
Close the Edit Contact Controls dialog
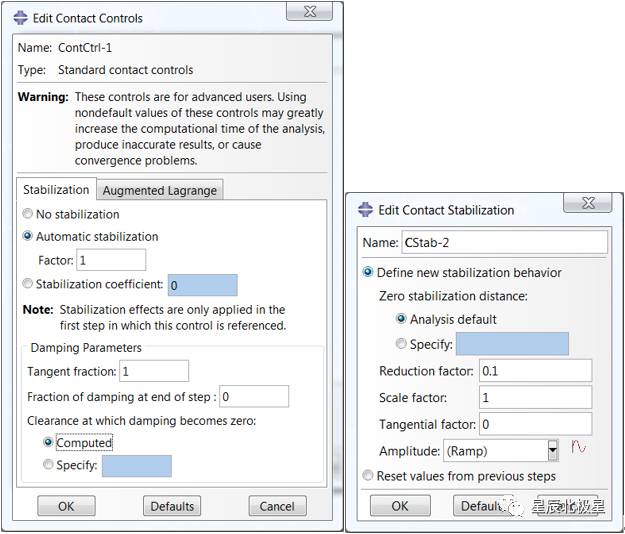tap(309, 12)
